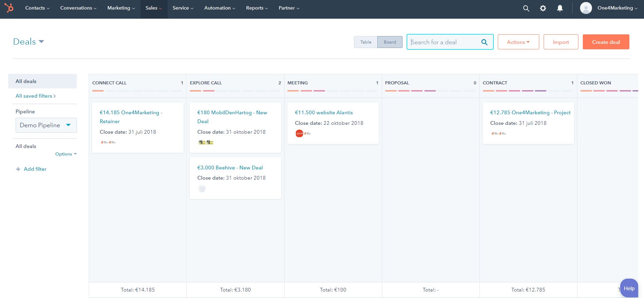The image size is (644, 298).
Task: Click company logos on MobilDenHartog deal card
Action: [x=206, y=142]
